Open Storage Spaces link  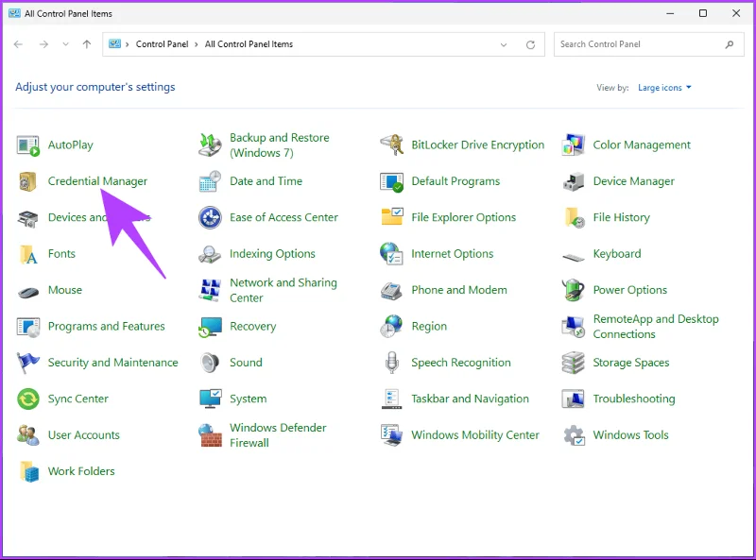tap(631, 363)
